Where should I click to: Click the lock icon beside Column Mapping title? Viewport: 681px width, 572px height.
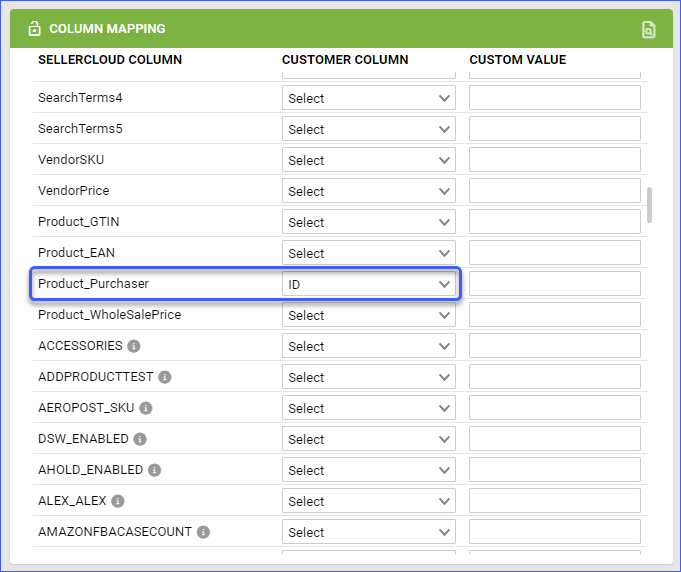click(34, 29)
